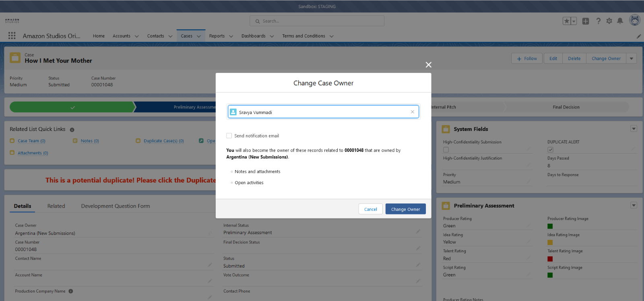The height and width of the screenshot is (301, 644).
Task: Expand the Contacts tab dropdown
Action: [x=170, y=36]
